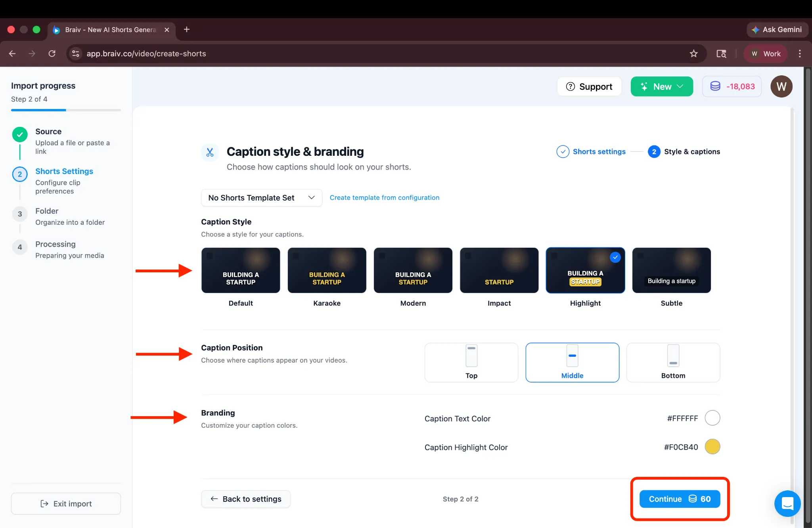This screenshot has width=812, height=528.
Task: Go to the Shorts settings step
Action: 591,151
